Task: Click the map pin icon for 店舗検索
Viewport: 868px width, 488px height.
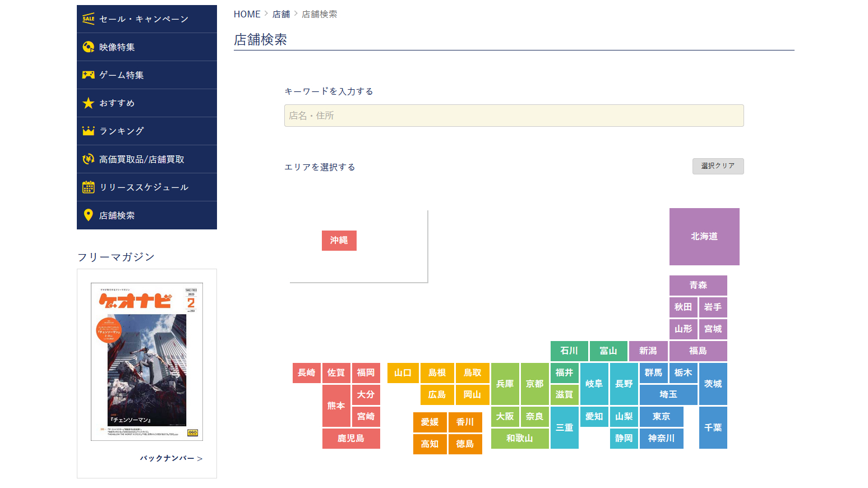Action: [88, 215]
